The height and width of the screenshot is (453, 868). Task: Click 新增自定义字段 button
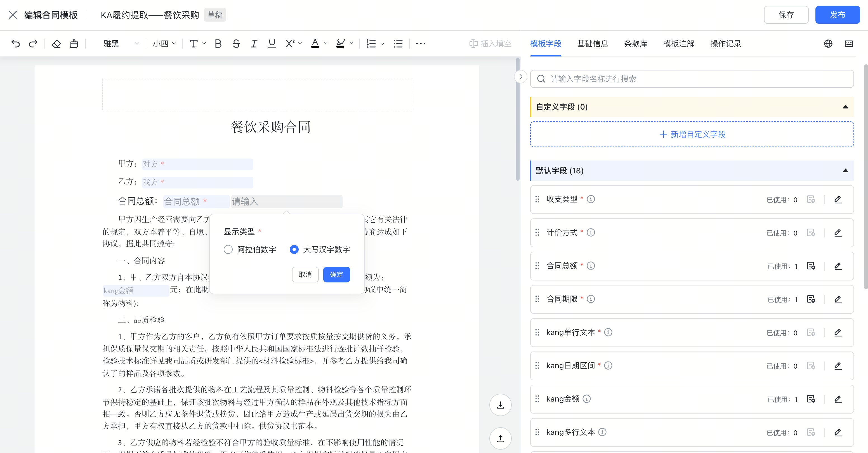692,134
